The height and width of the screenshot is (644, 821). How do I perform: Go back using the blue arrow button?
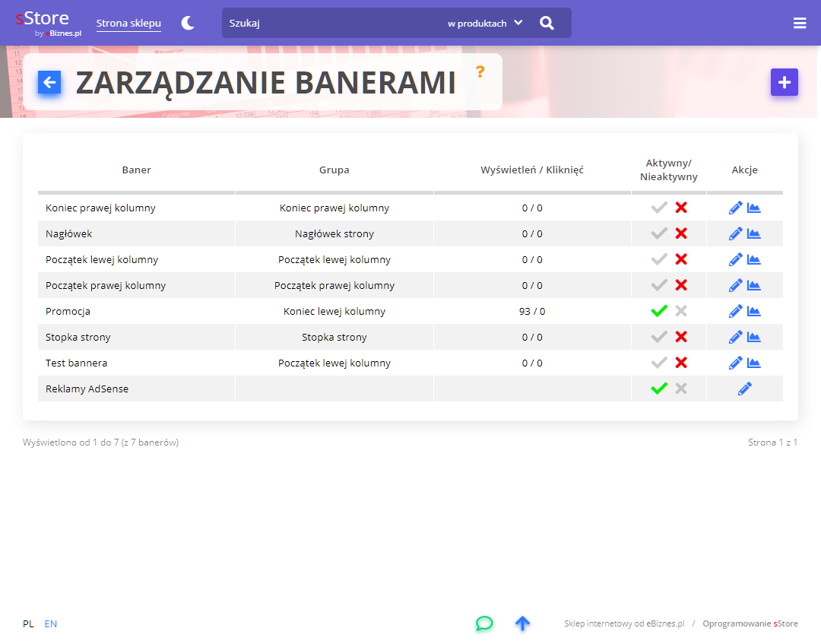click(x=49, y=82)
